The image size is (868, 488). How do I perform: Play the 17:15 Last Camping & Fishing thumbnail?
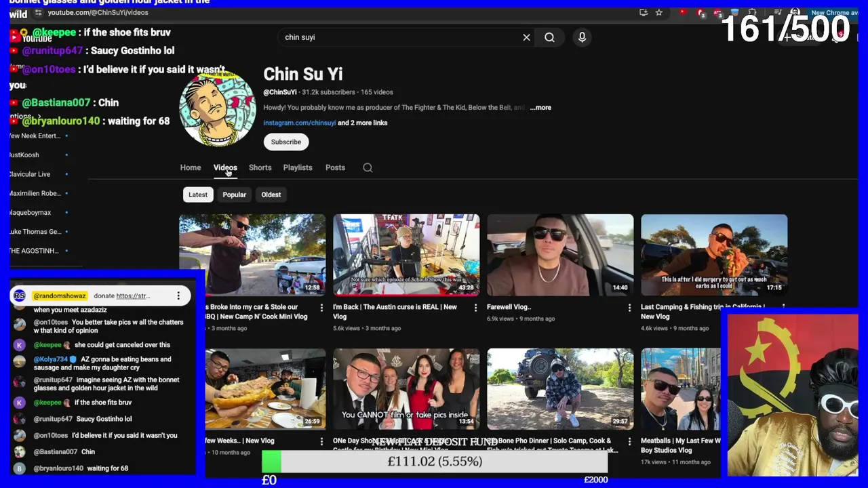714,255
